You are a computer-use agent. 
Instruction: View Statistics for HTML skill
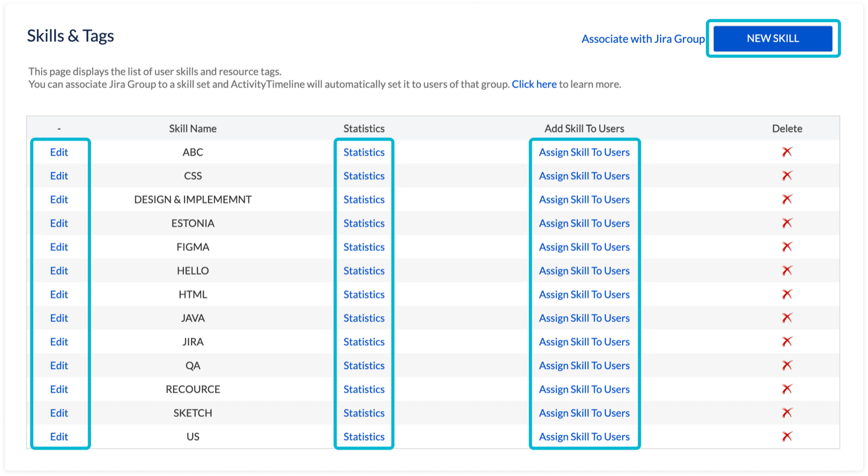364,294
